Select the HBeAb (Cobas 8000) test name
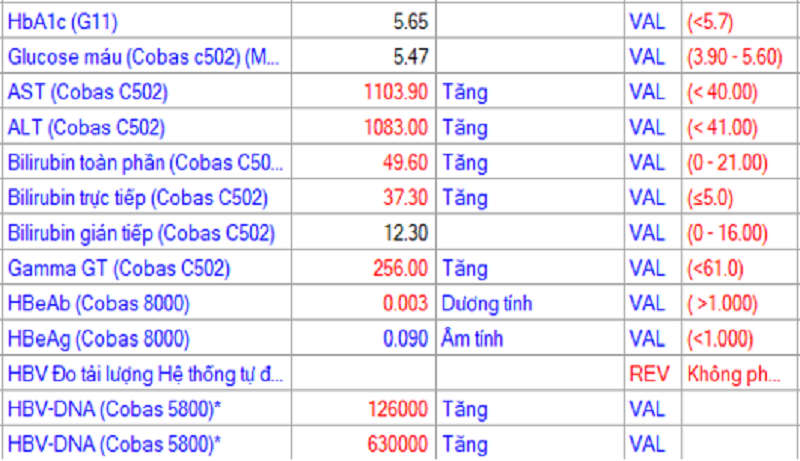Viewport: 800px width, 461px height. point(98,304)
